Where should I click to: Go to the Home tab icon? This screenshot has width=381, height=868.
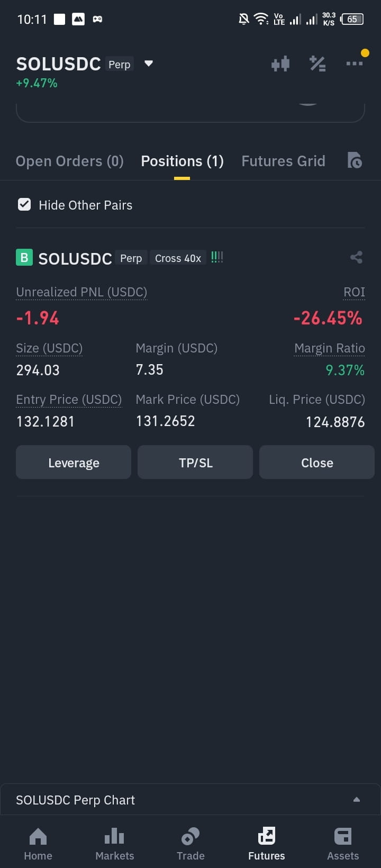[38, 836]
